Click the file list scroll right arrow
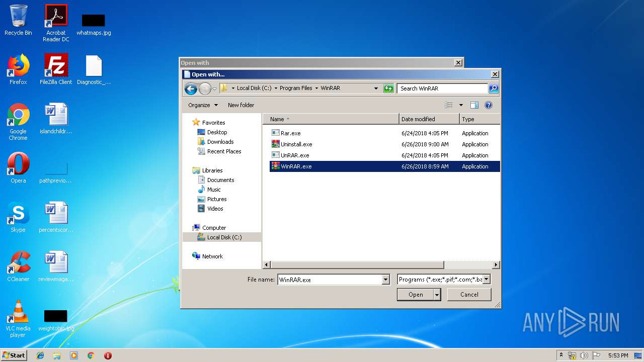The image size is (644, 362). (x=496, y=264)
